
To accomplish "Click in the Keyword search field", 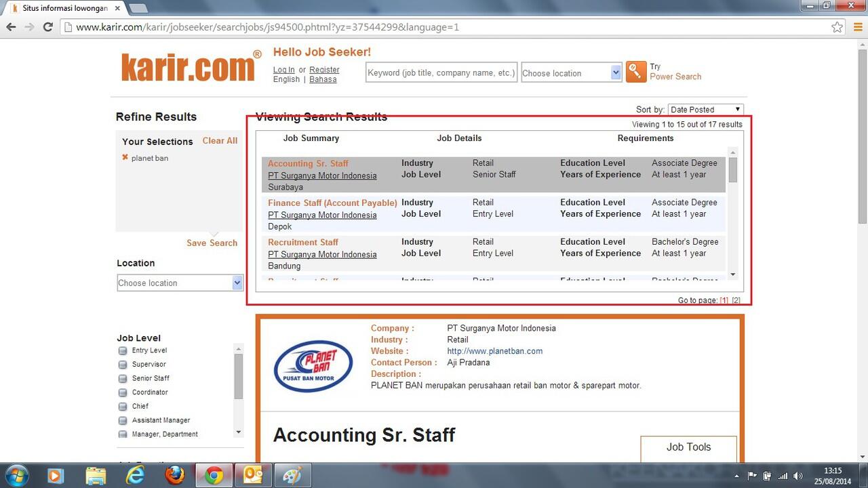I will 441,73.
